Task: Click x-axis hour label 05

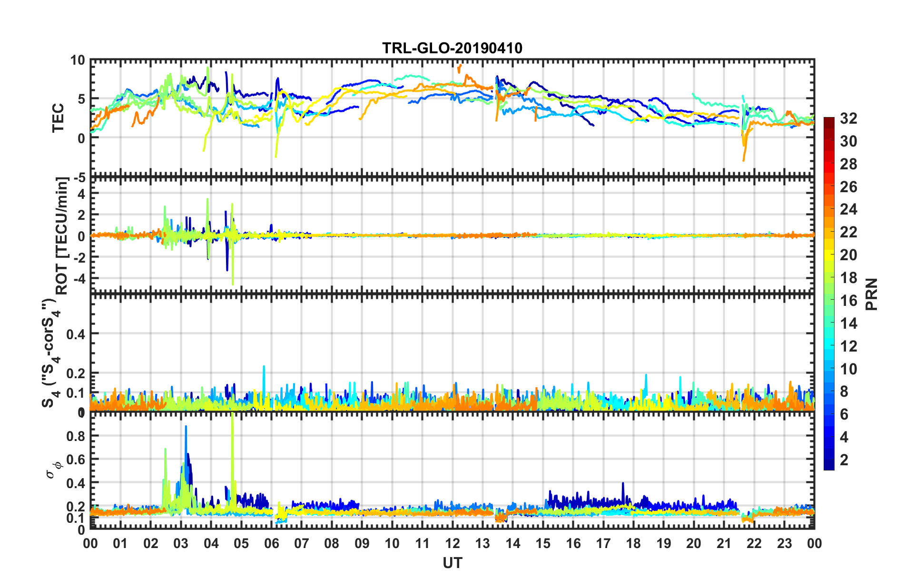Action: tap(241, 543)
